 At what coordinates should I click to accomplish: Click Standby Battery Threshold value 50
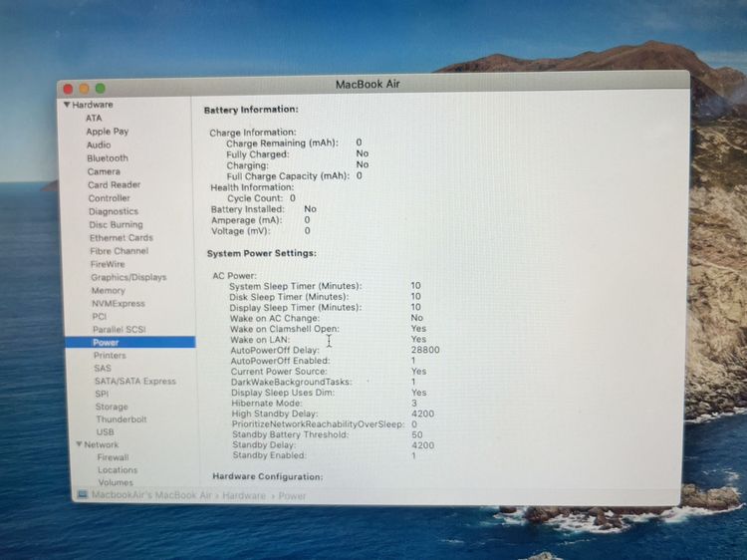(x=417, y=434)
